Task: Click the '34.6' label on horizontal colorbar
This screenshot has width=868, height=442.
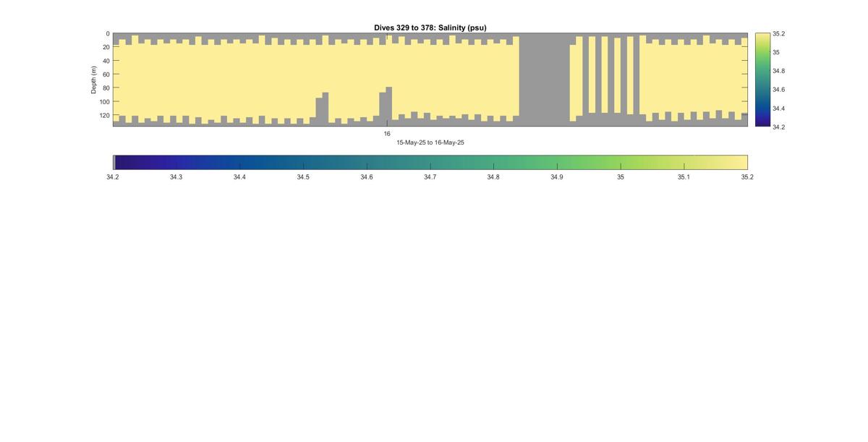Action: coord(367,177)
